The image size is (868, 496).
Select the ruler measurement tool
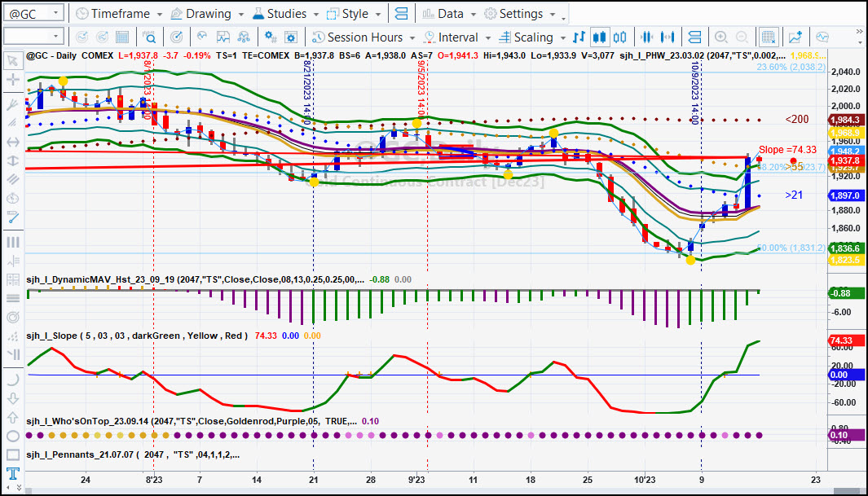(x=13, y=217)
